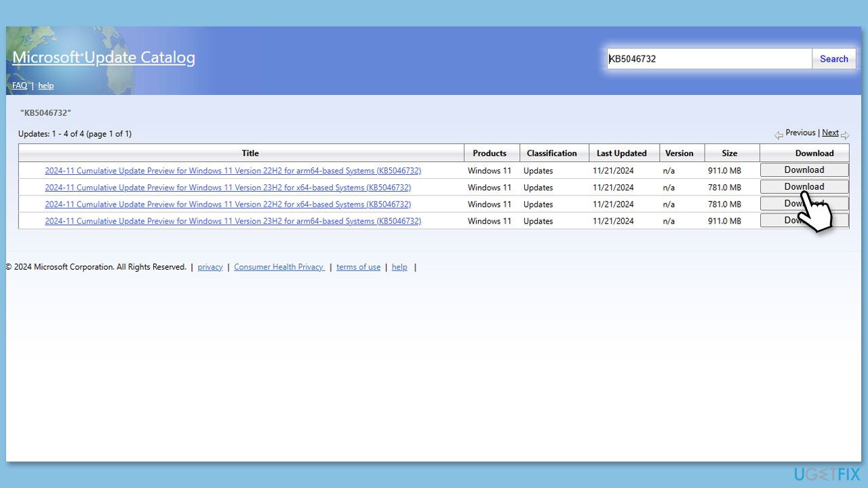Viewport: 868px width, 488px height.
Task: Open the Consumer Health Privacy link
Action: click(x=279, y=267)
